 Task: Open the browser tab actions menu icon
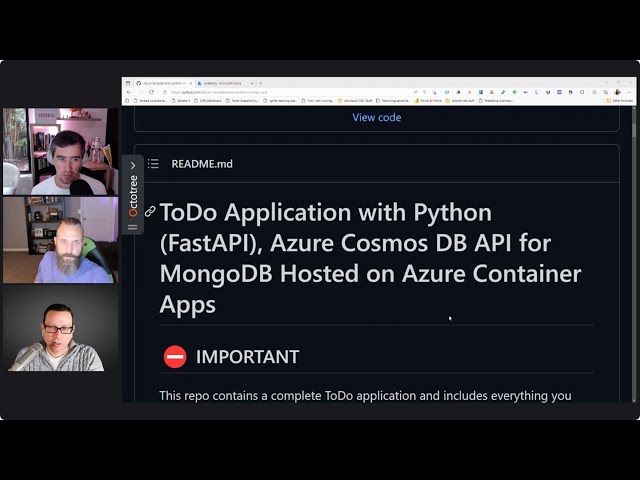click(x=128, y=83)
